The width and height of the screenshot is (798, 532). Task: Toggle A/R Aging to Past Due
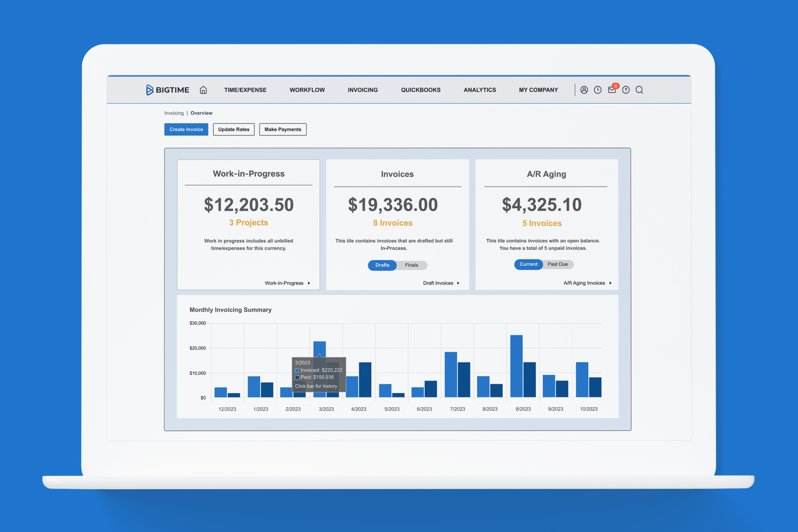tap(557, 264)
